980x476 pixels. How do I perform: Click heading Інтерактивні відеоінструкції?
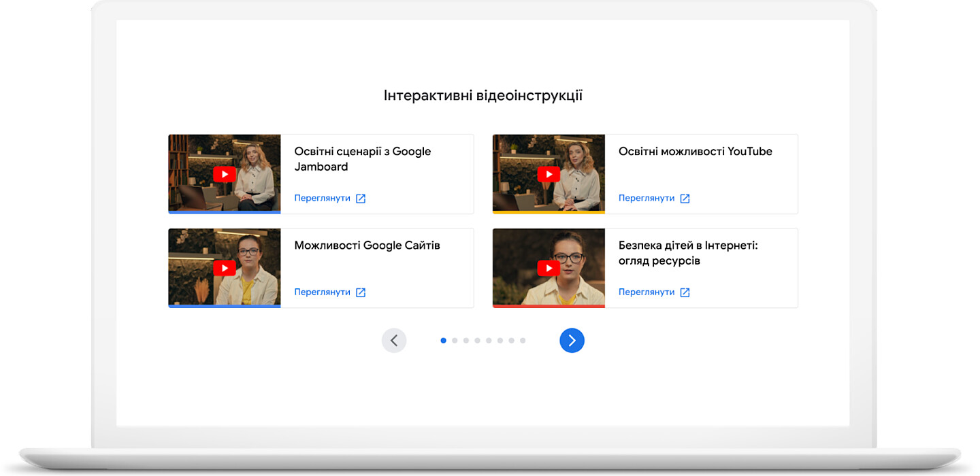483,96
